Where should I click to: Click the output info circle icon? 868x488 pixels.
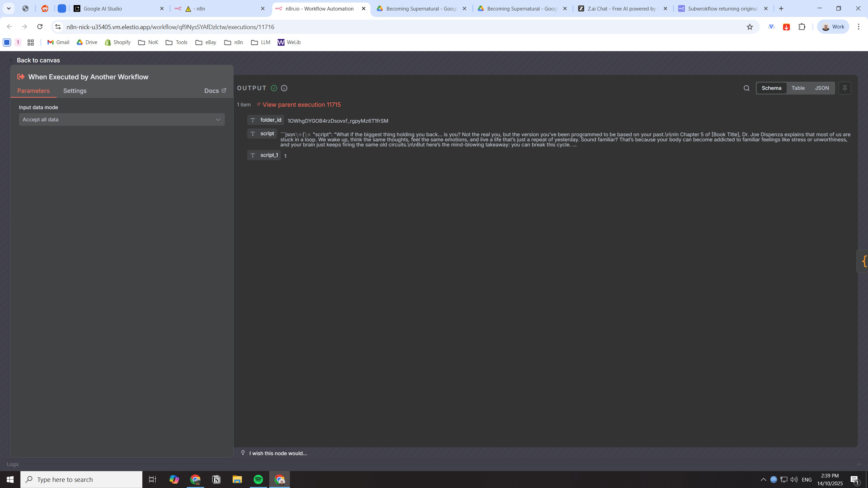(x=284, y=88)
